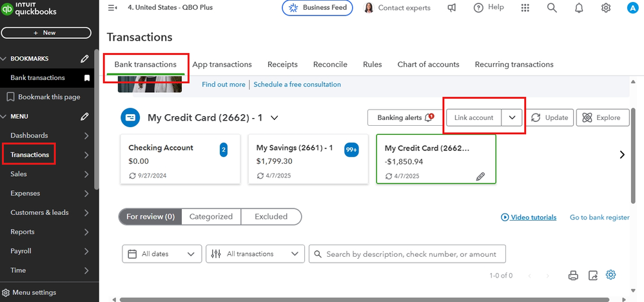Collapse the MENU section
Screen dimensions: 644x302
[4, 117]
